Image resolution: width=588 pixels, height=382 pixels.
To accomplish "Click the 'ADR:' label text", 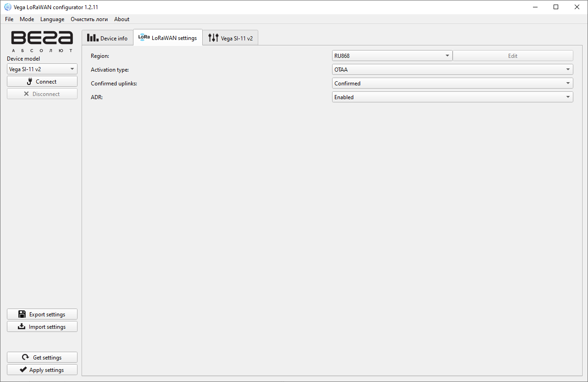I will pos(97,97).
